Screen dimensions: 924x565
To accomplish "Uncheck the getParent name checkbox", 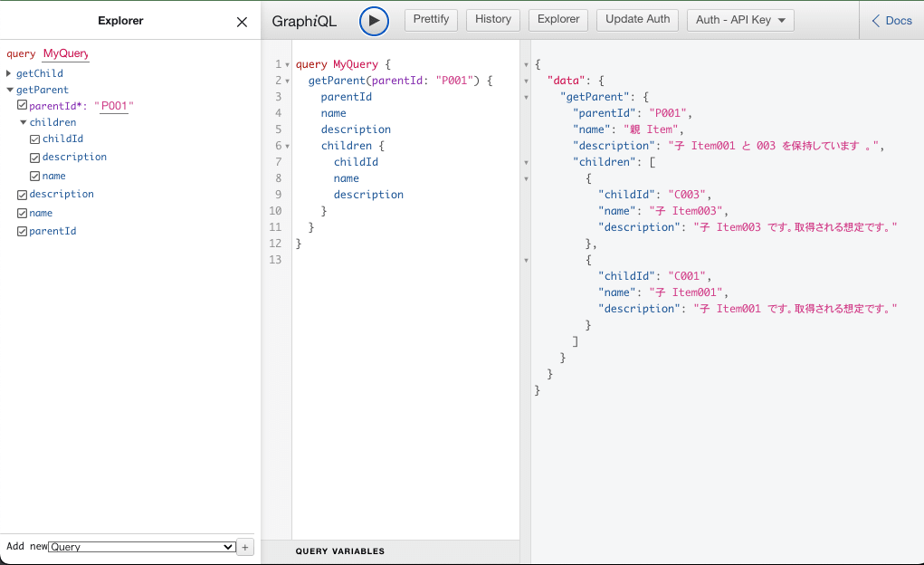I will click(23, 213).
